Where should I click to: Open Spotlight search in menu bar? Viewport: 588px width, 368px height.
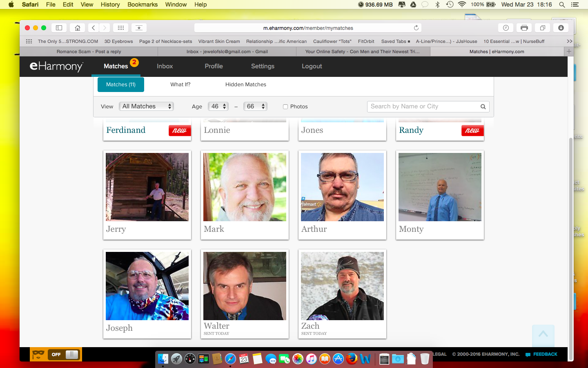pyautogui.click(x=562, y=4)
